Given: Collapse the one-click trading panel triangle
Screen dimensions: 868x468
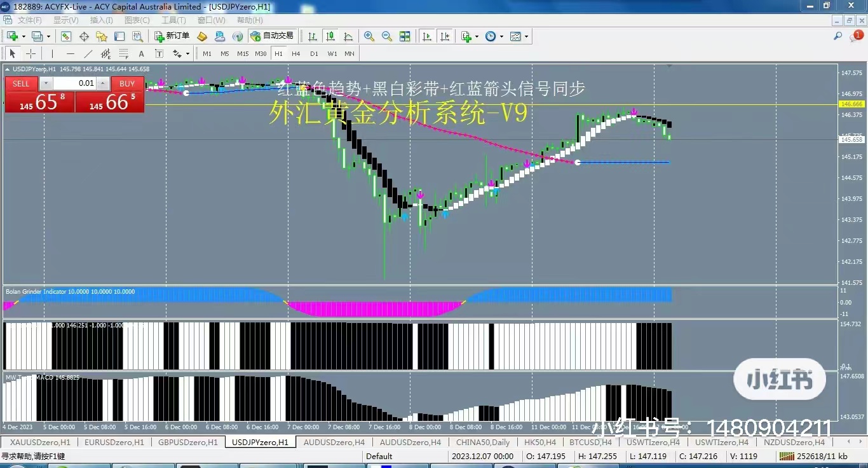Looking at the screenshot, I should tap(7, 69).
